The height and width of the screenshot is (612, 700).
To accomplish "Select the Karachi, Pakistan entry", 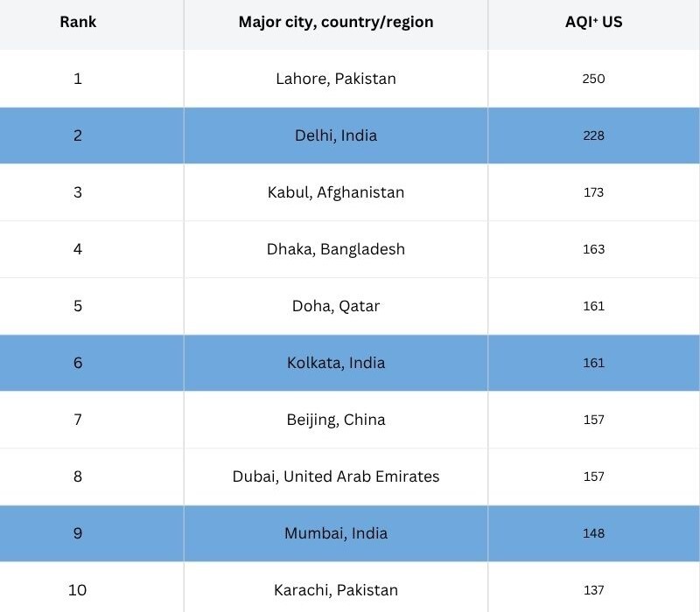I will pyautogui.click(x=336, y=590).
